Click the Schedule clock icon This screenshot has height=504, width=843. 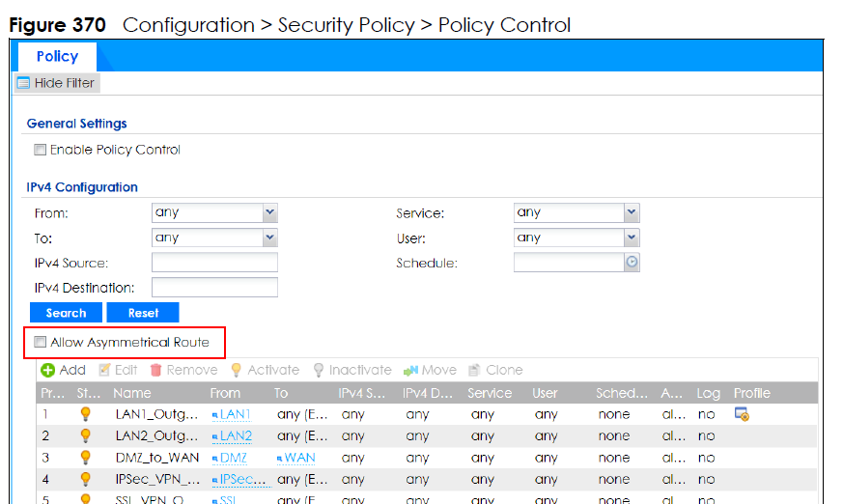click(632, 263)
